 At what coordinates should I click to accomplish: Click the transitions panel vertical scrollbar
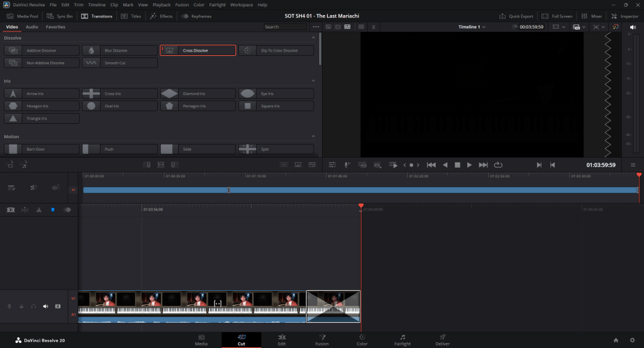pyautogui.click(x=319, y=49)
